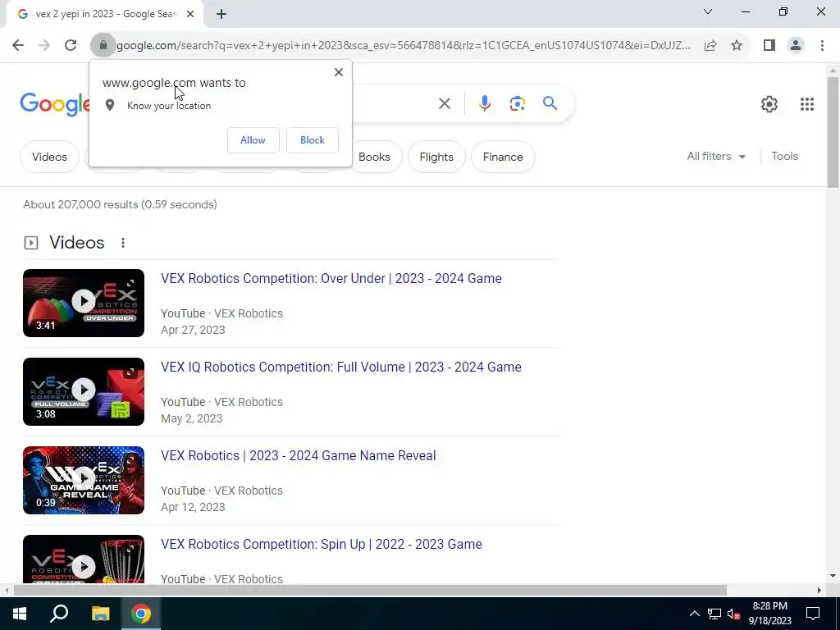
Task: Open File Explorer from taskbar
Action: tap(100, 614)
